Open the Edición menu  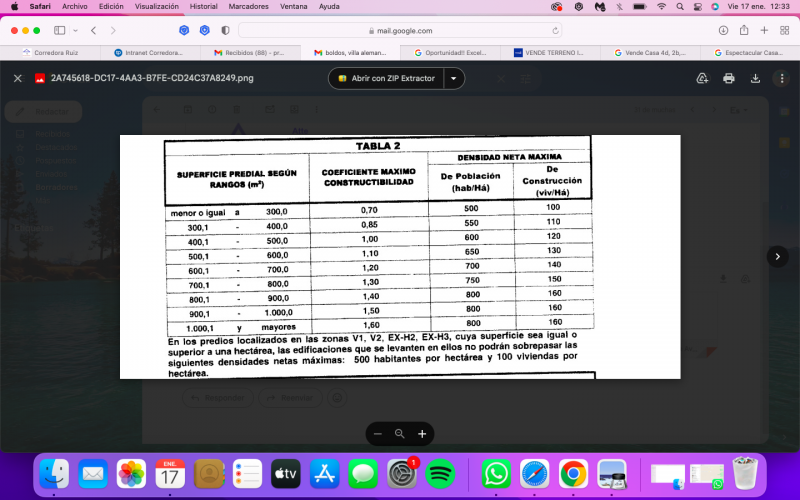point(111,7)
